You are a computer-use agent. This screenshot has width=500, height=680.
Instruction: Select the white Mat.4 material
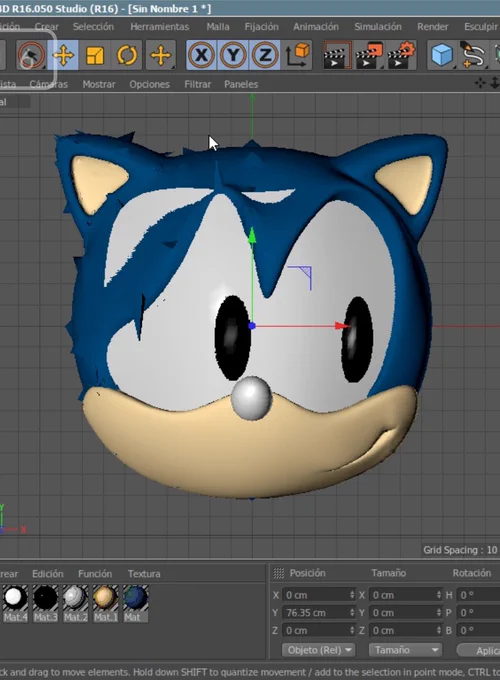click(16, 603)
